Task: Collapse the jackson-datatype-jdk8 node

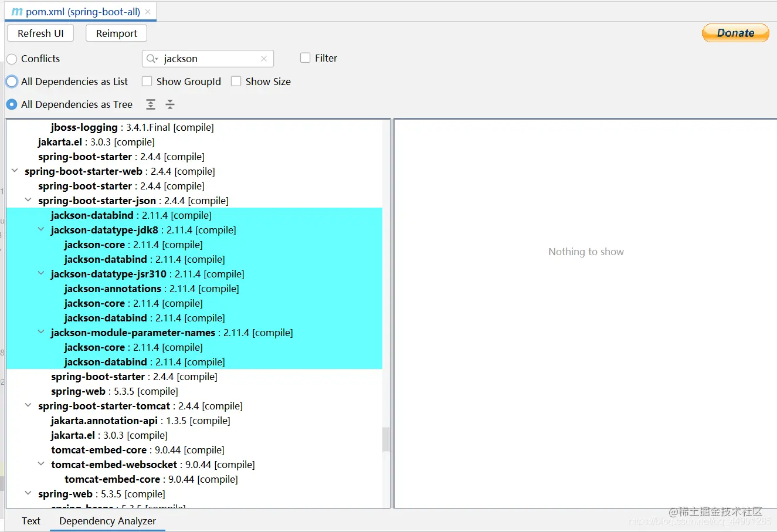Action: [x=41, y=229]
